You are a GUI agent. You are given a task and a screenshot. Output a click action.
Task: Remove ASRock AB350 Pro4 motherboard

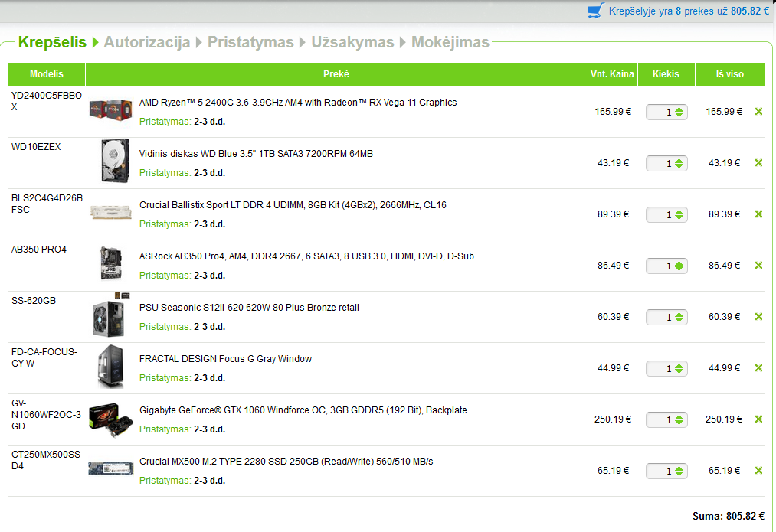click(x=758, y=266)
